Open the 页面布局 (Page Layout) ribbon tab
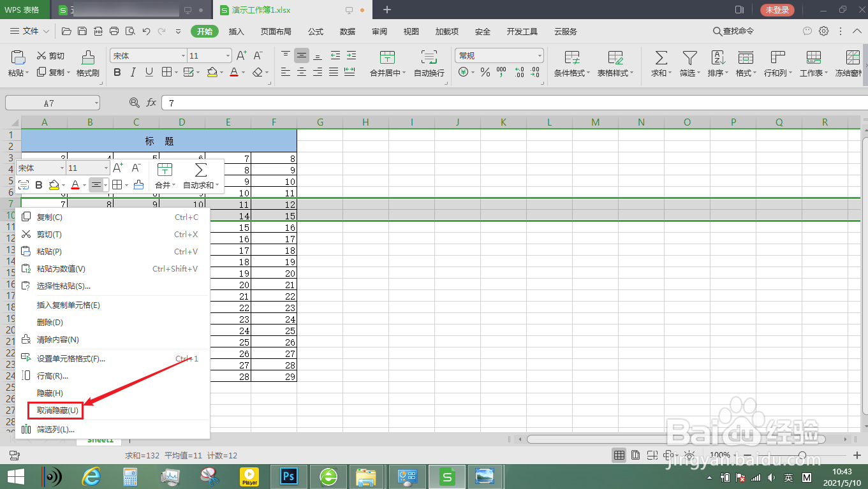The image size is (868, 489). pyautogui.click(x=276, y=31)
